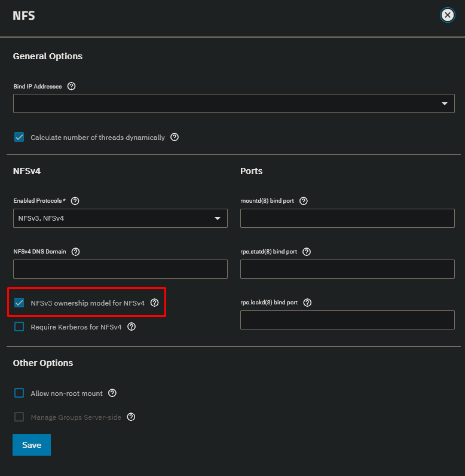The width and height of the screenshot is (465, 476).
Task: Open help for rpc.lockd(8) bind port
Action: [x=307, y=303]
